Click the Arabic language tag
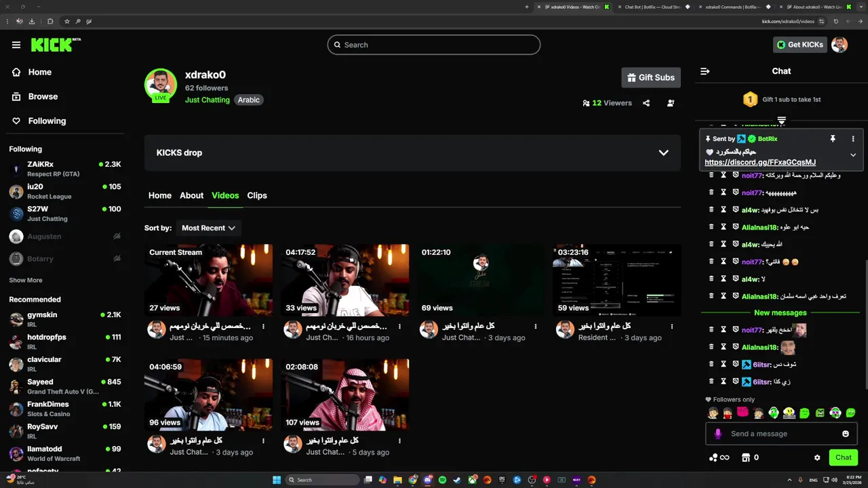This screenshot has height=488, width=868. click(x=249, y=100)
